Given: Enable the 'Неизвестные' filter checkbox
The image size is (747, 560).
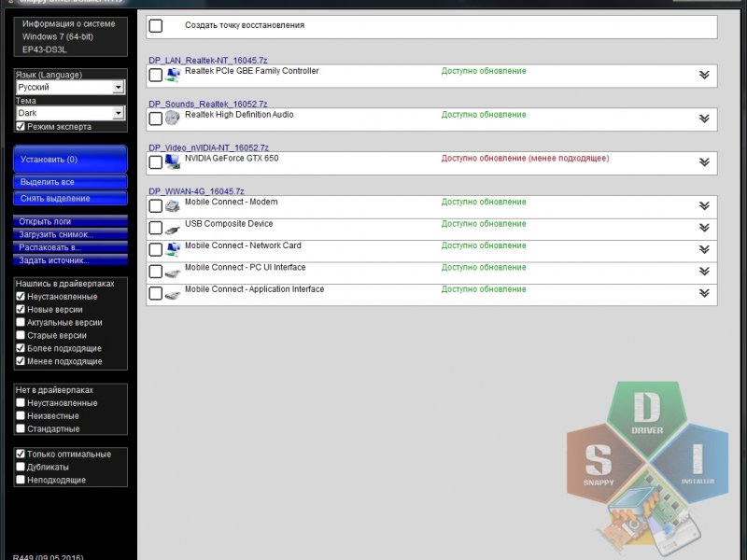Looking at the screenshot, I should coord(21,415).
